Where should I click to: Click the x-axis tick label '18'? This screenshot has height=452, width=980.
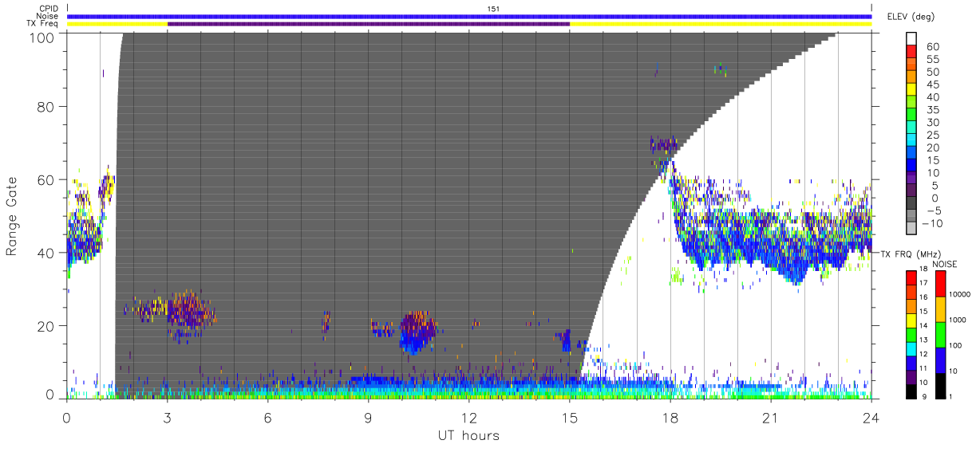670,418
